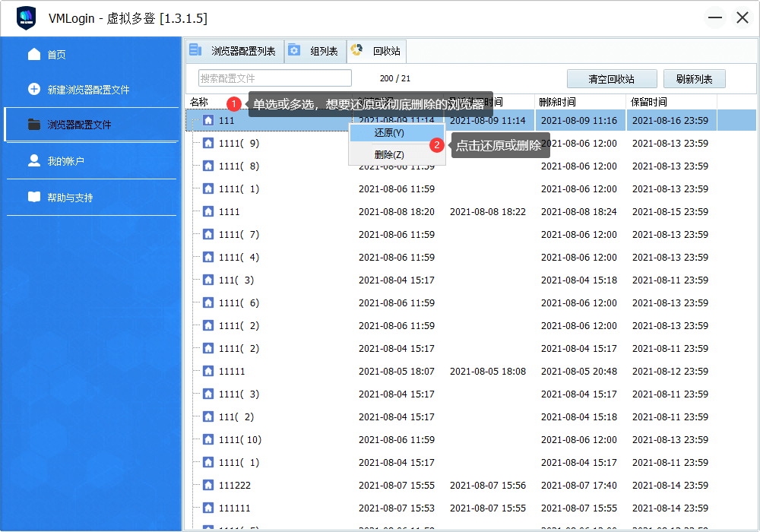The height and width of the screenshot is (532, 760).
Task: Open the 组列表 tab
Action: [315, 51]
